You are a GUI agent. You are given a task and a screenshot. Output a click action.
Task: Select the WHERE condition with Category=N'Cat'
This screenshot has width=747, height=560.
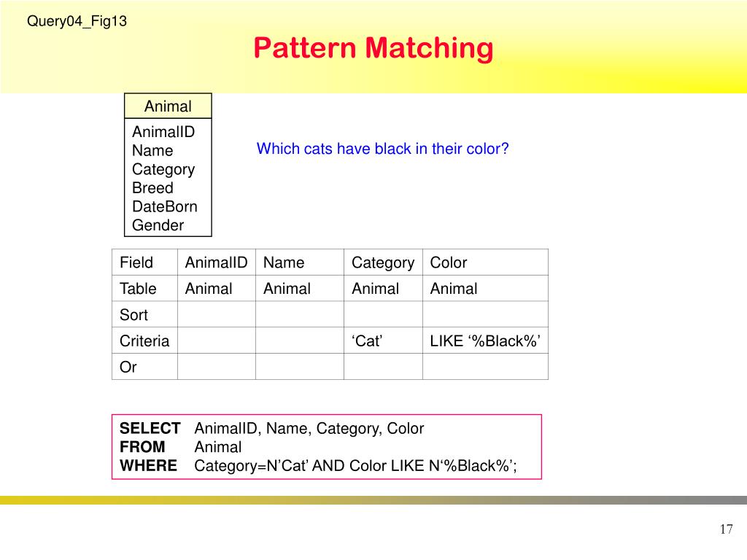point(355,465)
